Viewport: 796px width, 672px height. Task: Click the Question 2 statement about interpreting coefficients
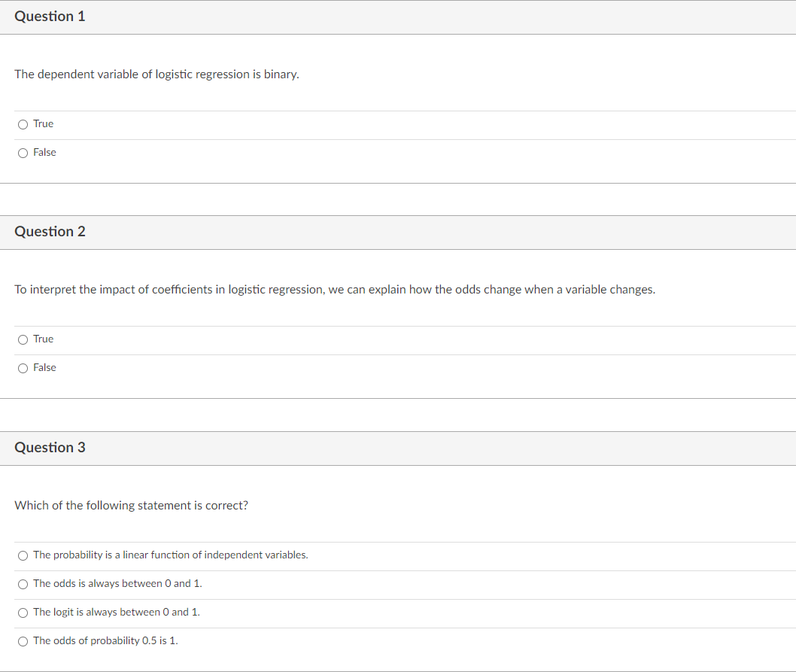tap(334, 289)
